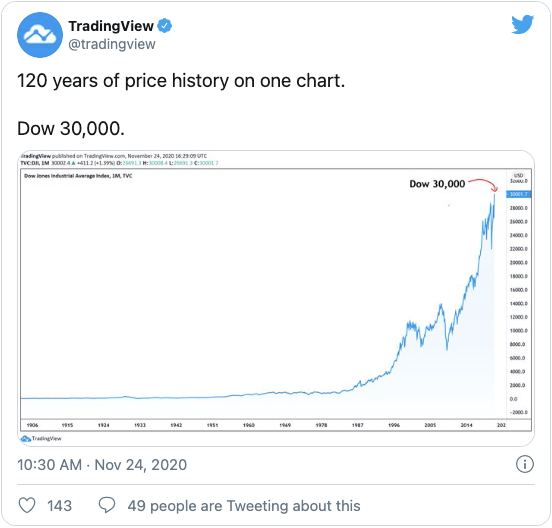Click the USD currency label on axis
The image size is (552, 528).
point(518,175)
